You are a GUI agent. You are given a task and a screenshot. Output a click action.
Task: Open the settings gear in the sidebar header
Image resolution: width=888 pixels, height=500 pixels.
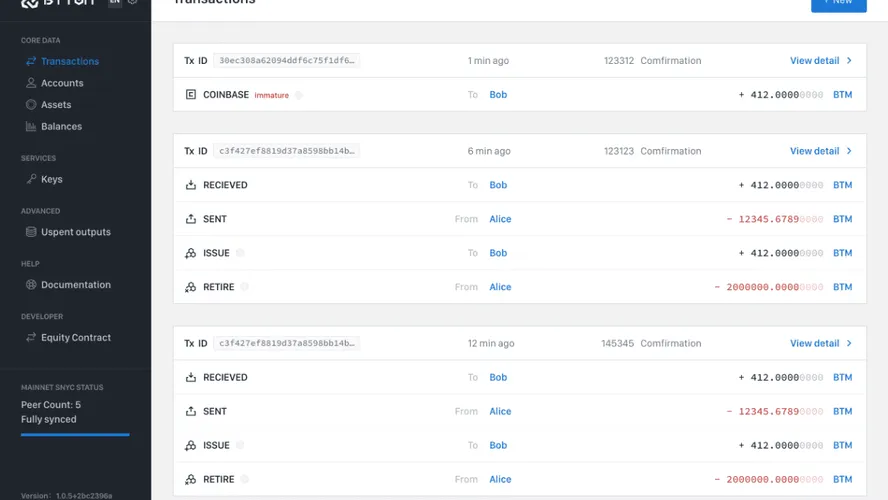point(133,3)
